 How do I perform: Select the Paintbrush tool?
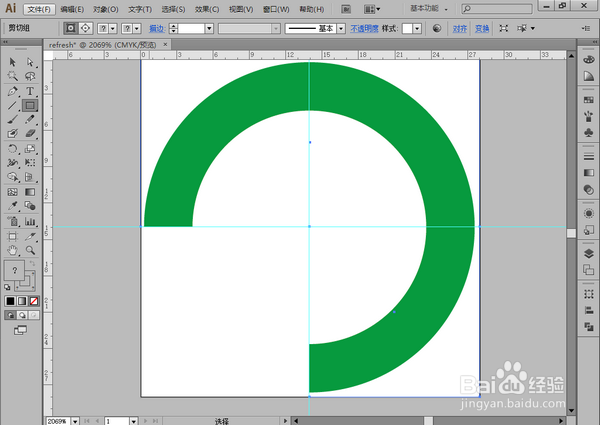(13, 119)
